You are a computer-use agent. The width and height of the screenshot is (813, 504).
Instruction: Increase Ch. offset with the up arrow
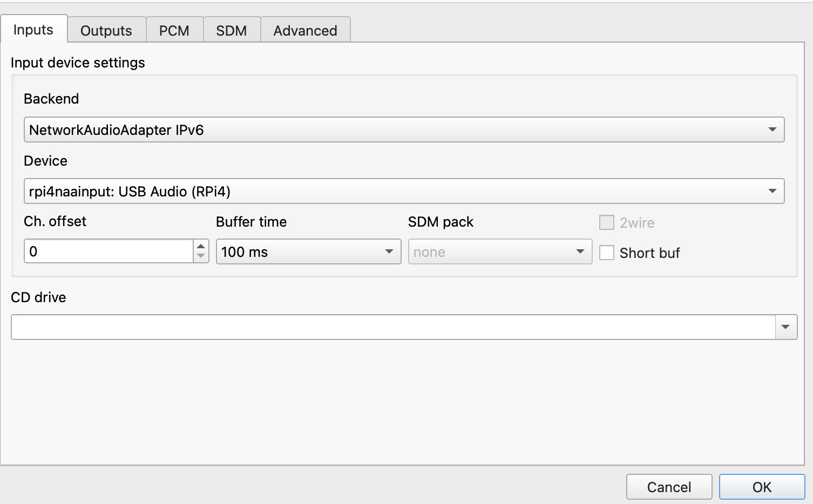click(x=201, y=246)
